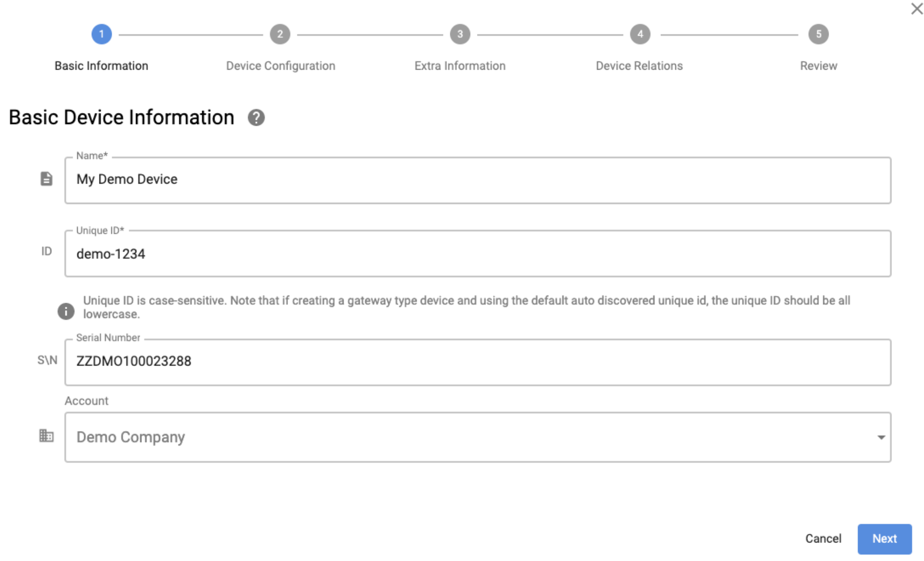Click the Next button

click(884, 539)
